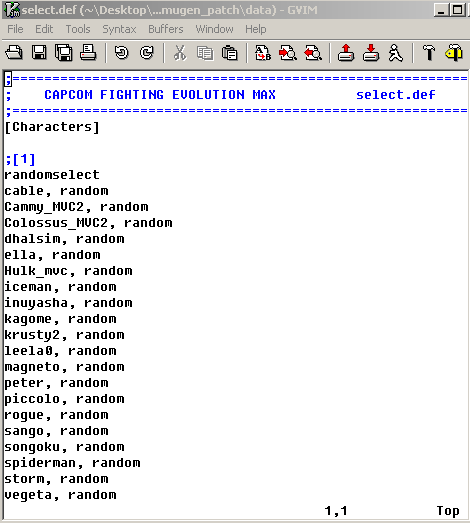
Task: Click the 'cable, random' line
Action: pyautogui.click(x=56, y=191)
